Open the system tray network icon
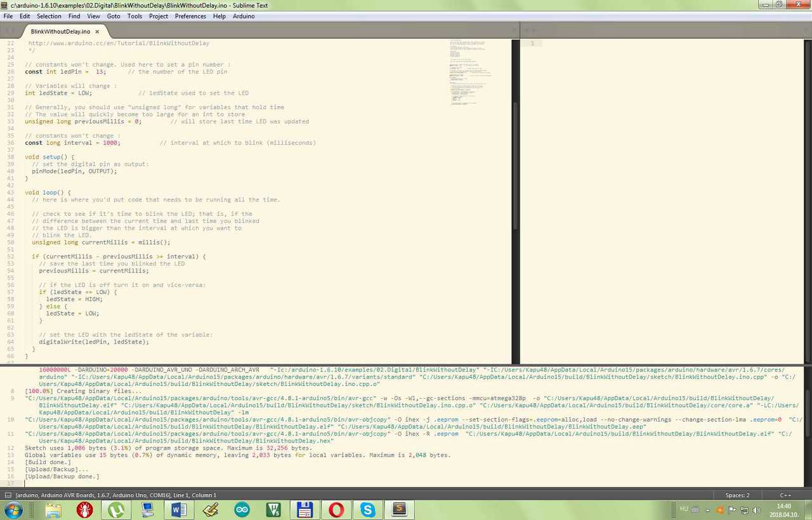The image size is (812, 520). (x=744, y=510)
